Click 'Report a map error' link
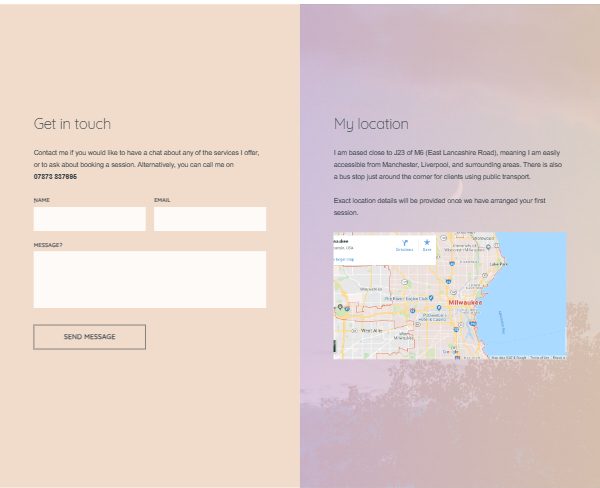600x488 pixels. pyautogui.click(x=559, y=357)
